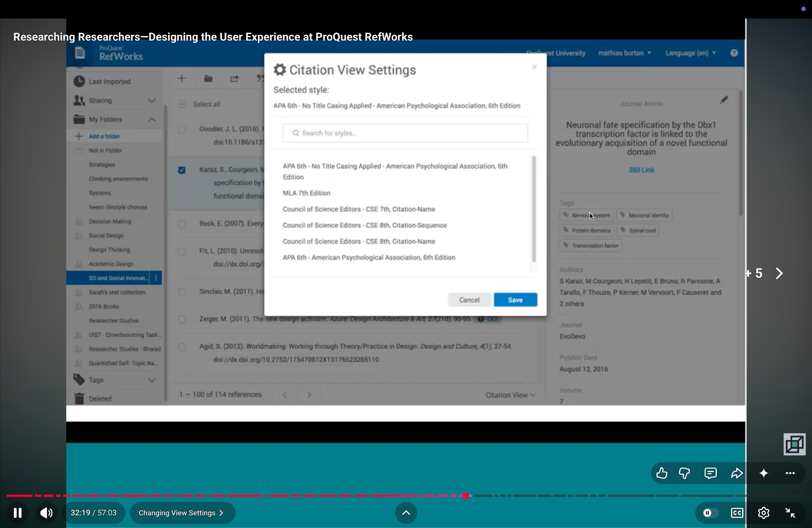This screenshot has height=528, width=812.
Task: Select CSE 8th, Citation-Name style
Action: pyautogui.click(x=359, y=241)
